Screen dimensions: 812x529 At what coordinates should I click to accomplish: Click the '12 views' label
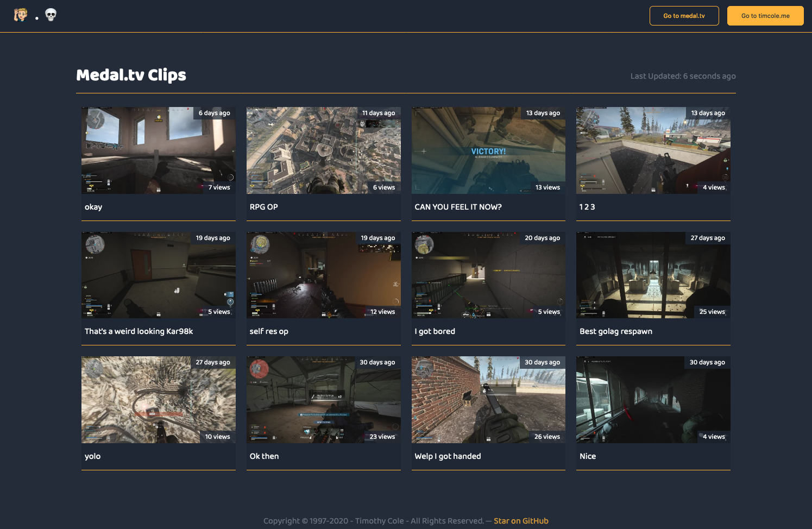pos(383,312)
